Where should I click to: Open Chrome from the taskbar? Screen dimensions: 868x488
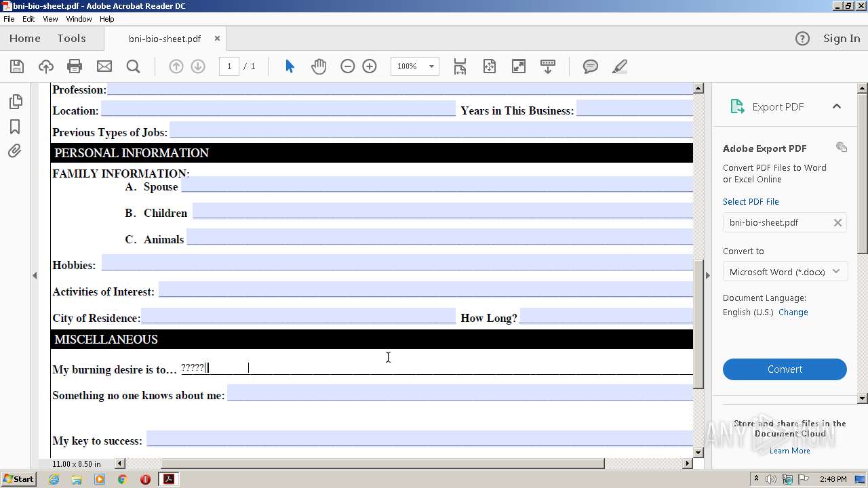(123, 479)
